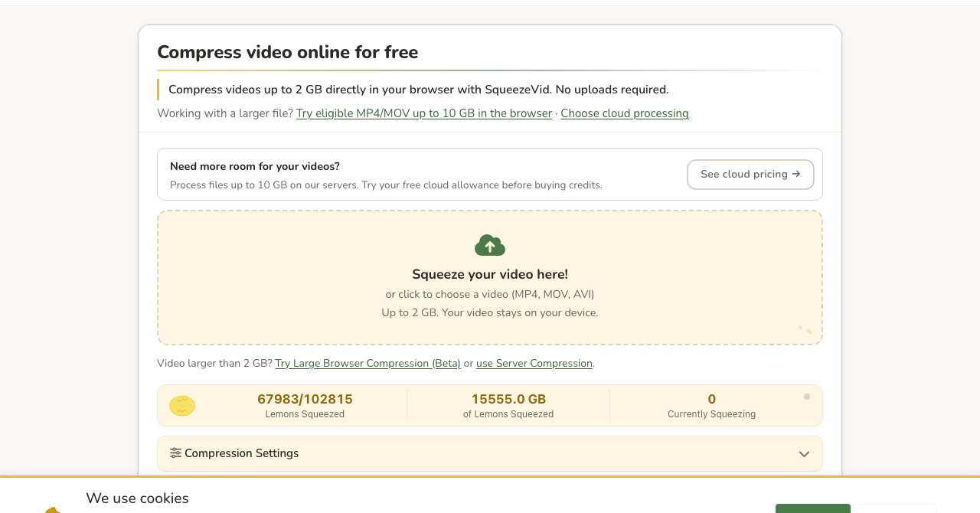This screenshot has height=513, width=980.
Task: Click the use Server Compression link
Action: pos(534,364)
